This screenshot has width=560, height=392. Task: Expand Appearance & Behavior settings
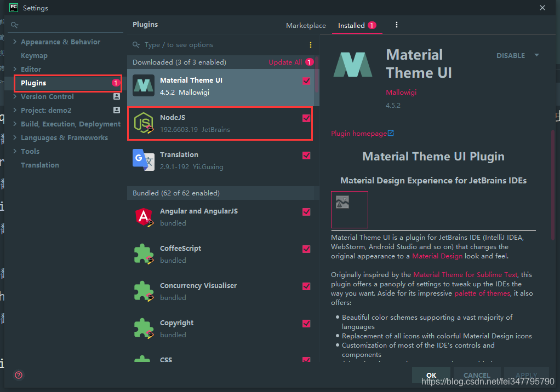tap(15, 42)
